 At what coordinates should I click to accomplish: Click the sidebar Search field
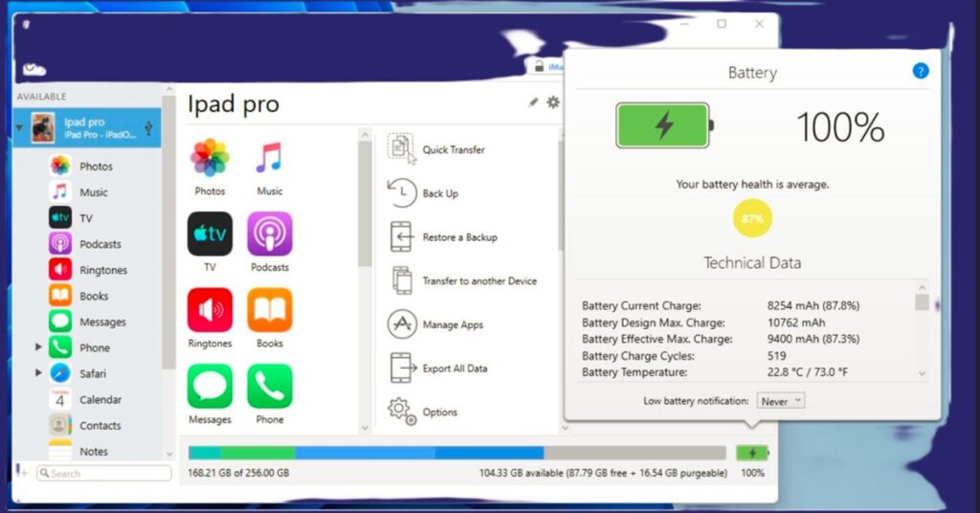click(103, 473)
